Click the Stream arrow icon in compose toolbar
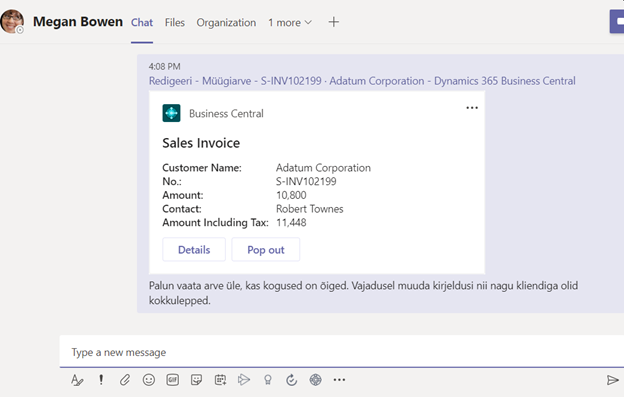624x397 pixels. [x=244, y=380]
